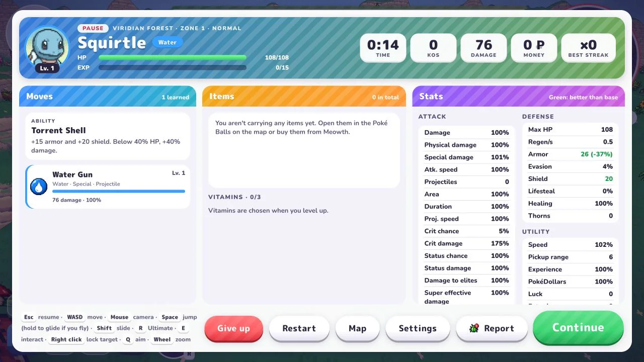Click the VITAMINS 0/3 label
This screenshot has width=644, height=362.
234,197
